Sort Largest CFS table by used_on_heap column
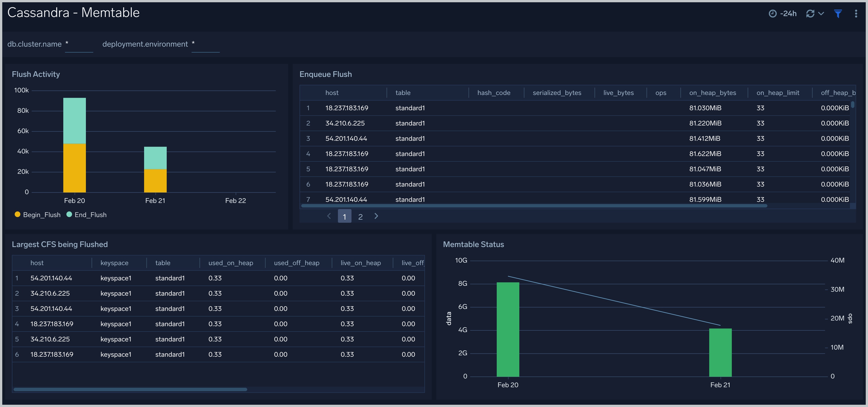 pyautogui.click(x=231, y=263)
